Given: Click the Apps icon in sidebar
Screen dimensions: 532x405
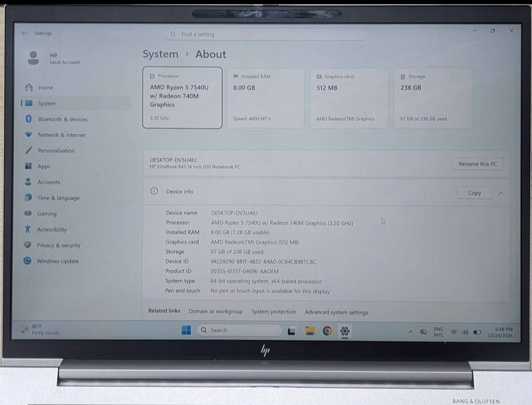Looking at the screenshot, I should tap(29, 166).
